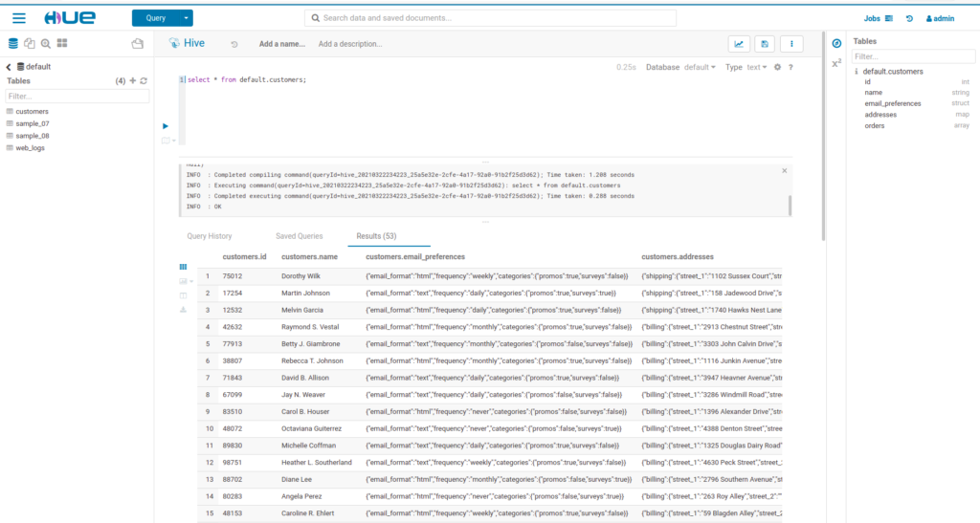This screenshot has height=523, width=980.
Task: Save the query with disk icon
Action: tap(765, 44)
